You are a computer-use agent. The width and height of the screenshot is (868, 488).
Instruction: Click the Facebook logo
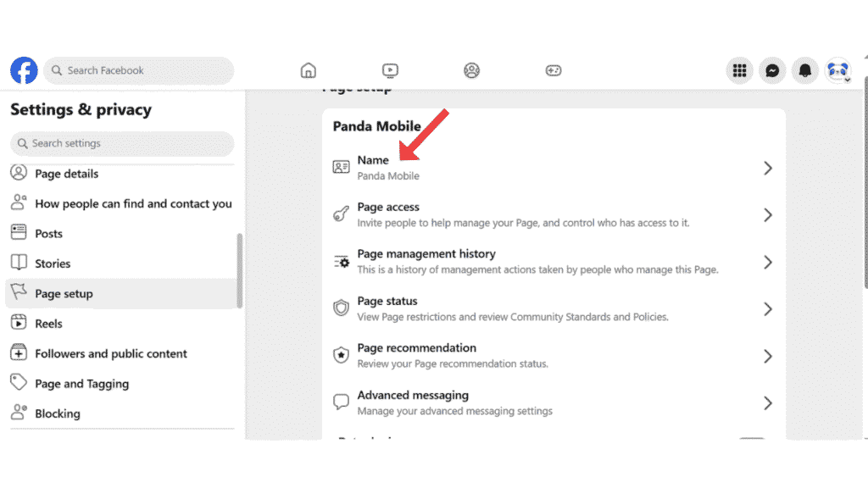[24, 70]
